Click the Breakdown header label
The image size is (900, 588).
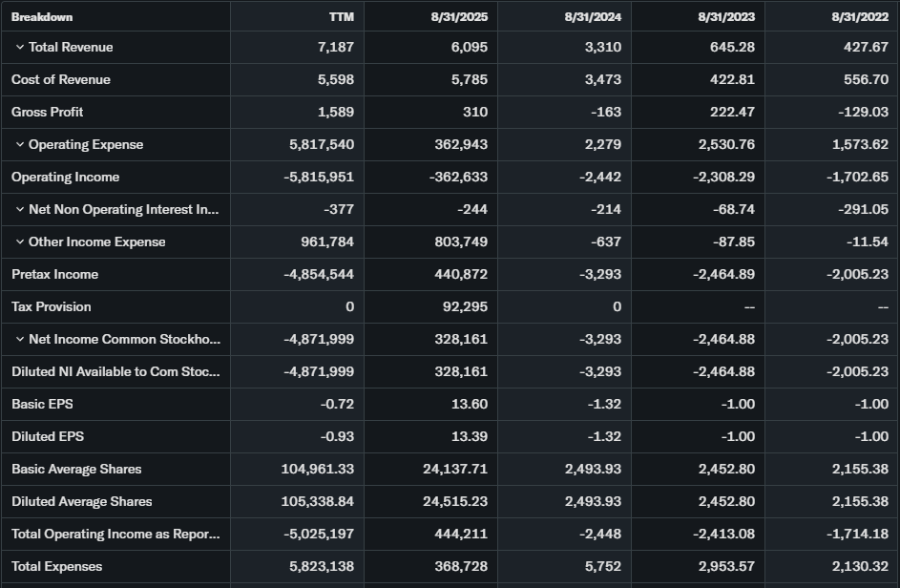point(42,17)
